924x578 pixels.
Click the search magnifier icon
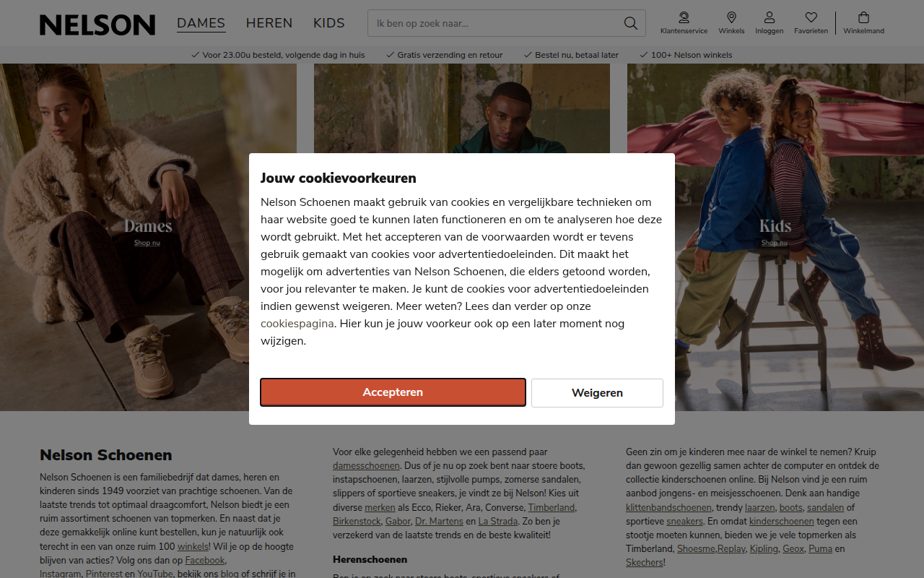630,23
